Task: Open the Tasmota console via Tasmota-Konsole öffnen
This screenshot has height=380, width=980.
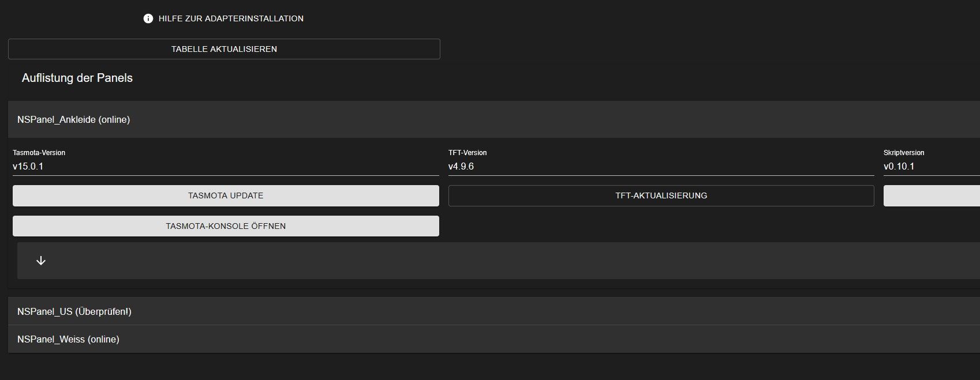Action: [226, 226]
